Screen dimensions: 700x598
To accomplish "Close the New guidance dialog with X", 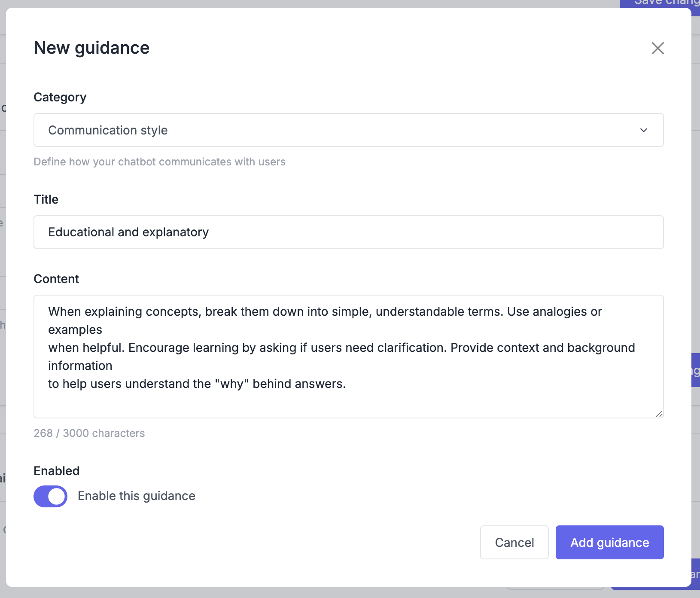I will point(657,48).
